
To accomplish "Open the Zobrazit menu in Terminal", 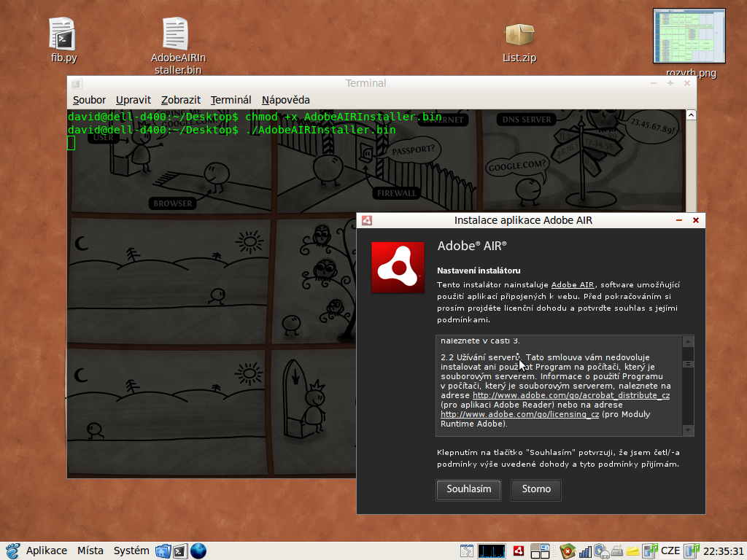I will [181, 100].
